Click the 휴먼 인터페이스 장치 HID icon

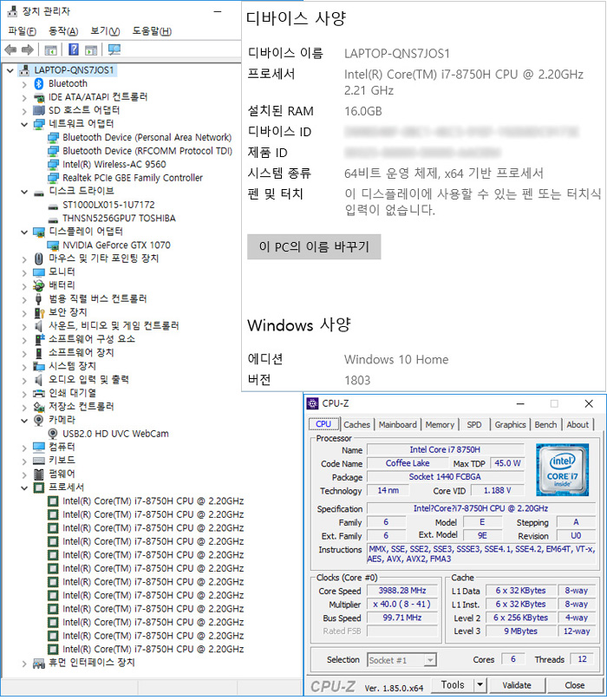tap(39, 663)
